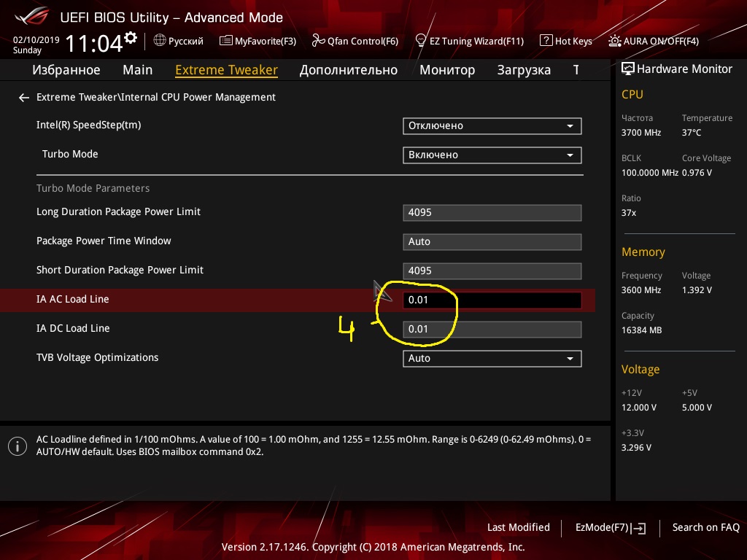
Task: Open Qfan Control(F6)
Action: [363, 41]
